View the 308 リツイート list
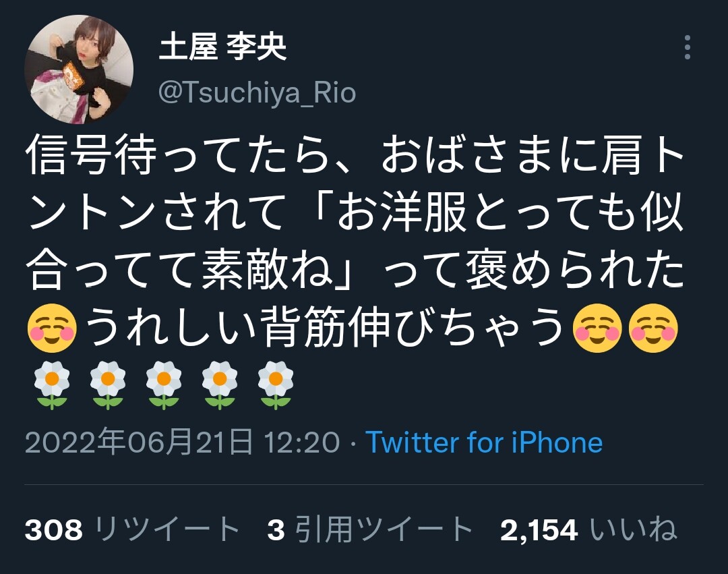The height and width of the screenshot is (574, 728). tap(132, 529)
